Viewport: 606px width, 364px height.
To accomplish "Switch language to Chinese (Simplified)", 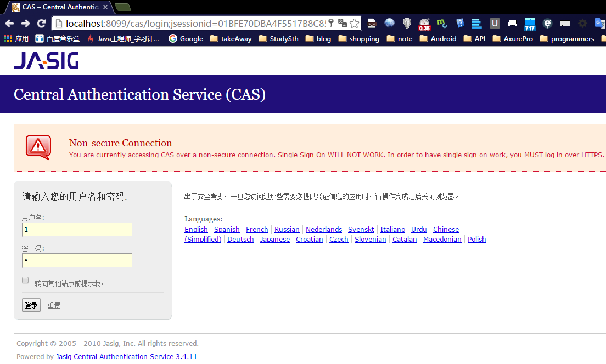I will [x=446, y=229].
